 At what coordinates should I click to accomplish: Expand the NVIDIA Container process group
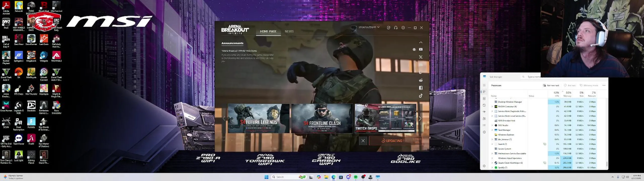(x=492, y=107)
